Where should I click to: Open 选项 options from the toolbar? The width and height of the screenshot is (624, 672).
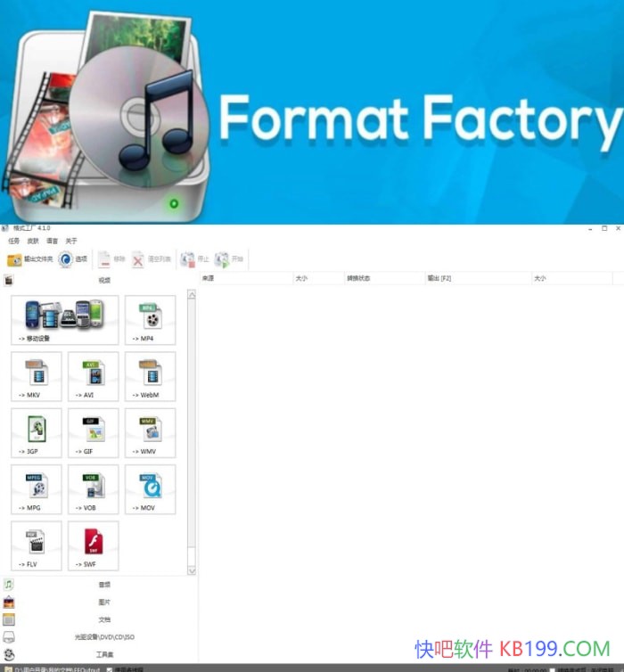[73, 259]
